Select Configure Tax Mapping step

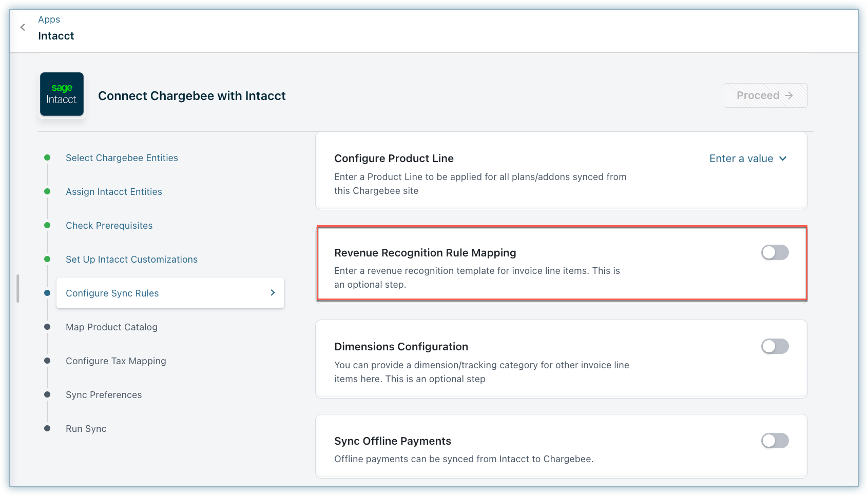(x=116, y=361)
